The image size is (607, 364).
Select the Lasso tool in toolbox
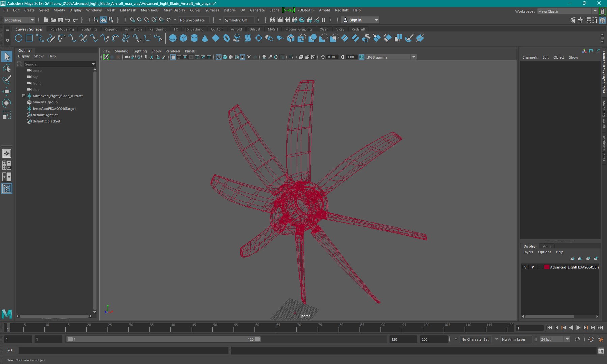point(7,68)
